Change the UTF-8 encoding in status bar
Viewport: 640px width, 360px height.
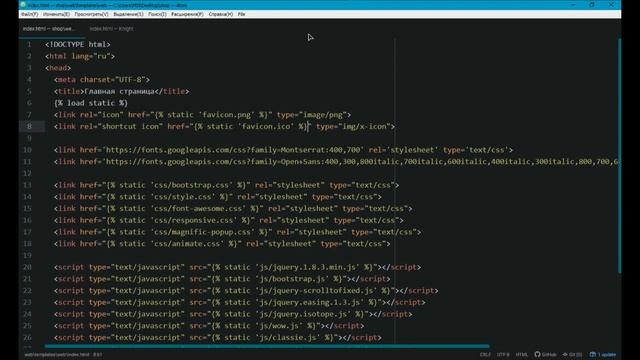tap(503, 354)
